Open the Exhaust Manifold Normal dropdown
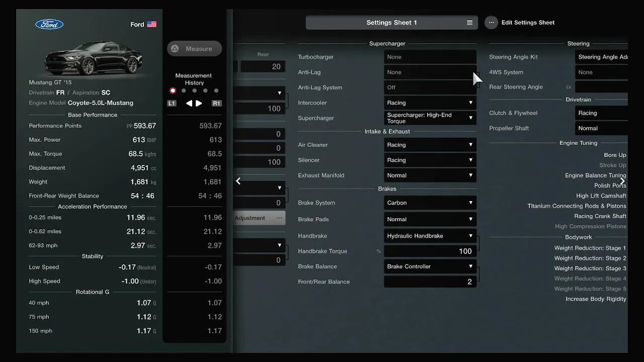This screenshot has width=644, height=362. click(430, 175)
